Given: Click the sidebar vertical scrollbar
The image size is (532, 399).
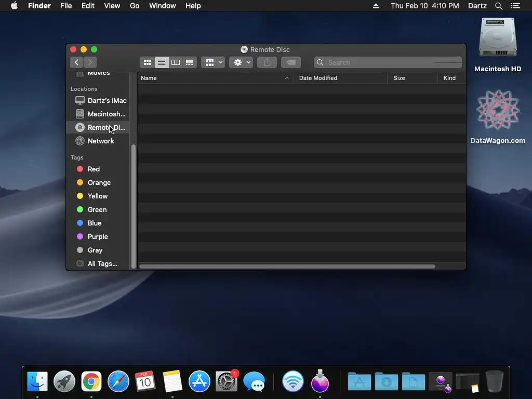Looking at the screenshot, I should 134,206.
